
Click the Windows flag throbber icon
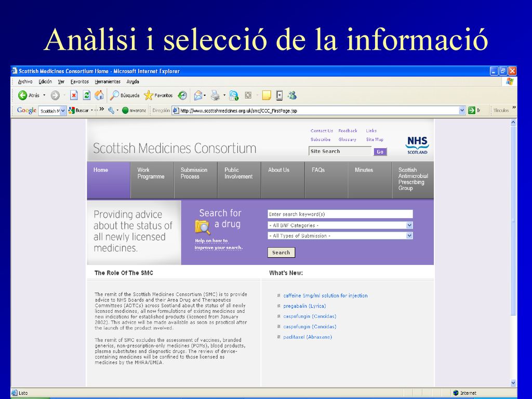(x=510, y=82)
